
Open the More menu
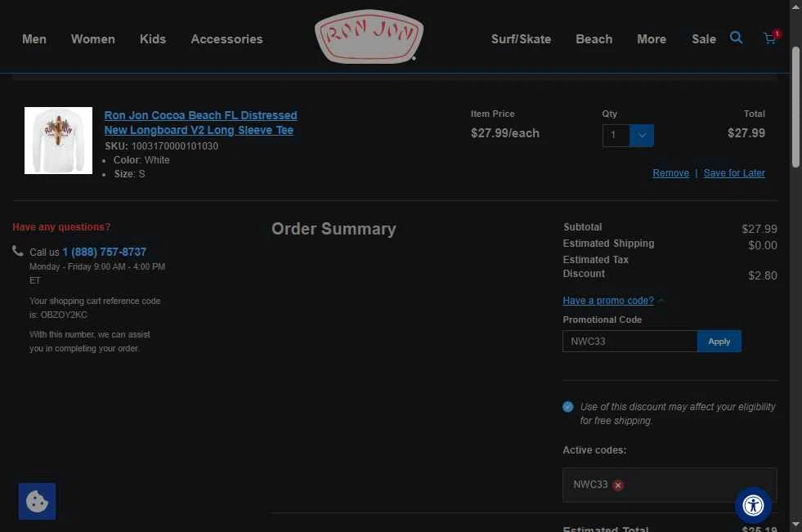[652, 39]
